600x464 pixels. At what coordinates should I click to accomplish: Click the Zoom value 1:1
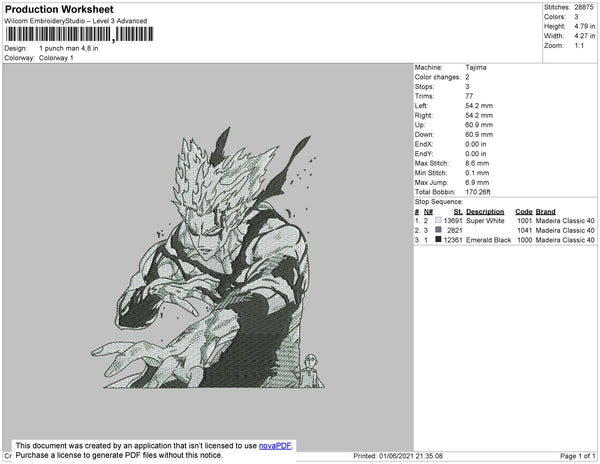(x=579, y=46)
